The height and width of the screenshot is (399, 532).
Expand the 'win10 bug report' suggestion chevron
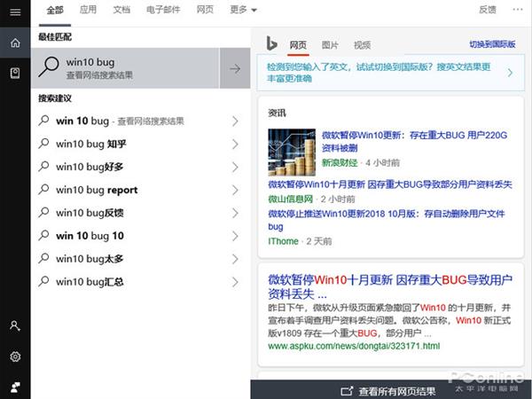point(235,190)
